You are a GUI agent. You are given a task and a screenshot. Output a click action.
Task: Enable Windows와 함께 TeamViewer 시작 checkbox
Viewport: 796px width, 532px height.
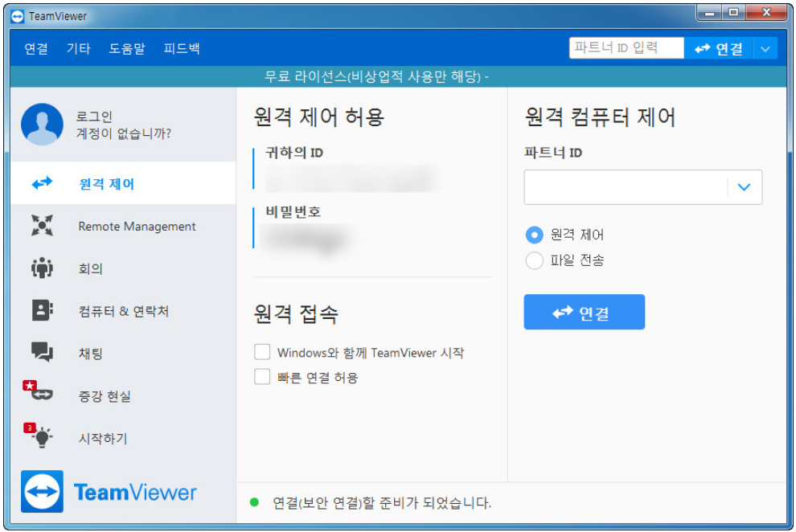pos(262,352)
